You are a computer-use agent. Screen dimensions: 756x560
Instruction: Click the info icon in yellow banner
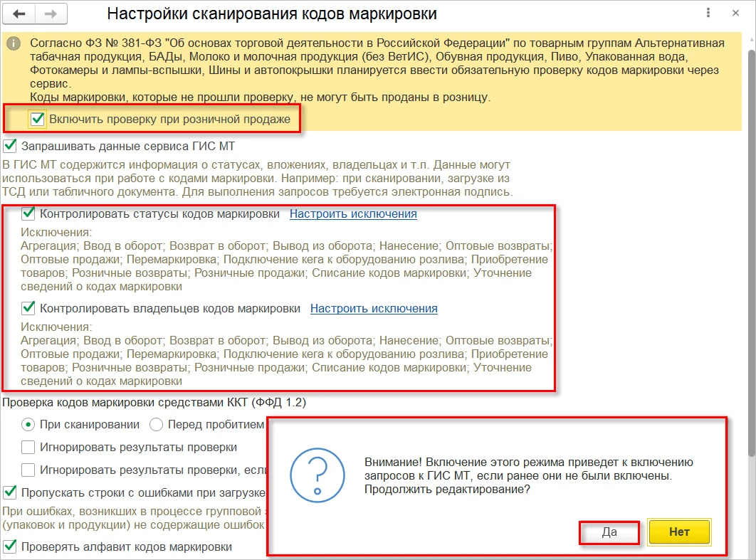pos(13,44)
